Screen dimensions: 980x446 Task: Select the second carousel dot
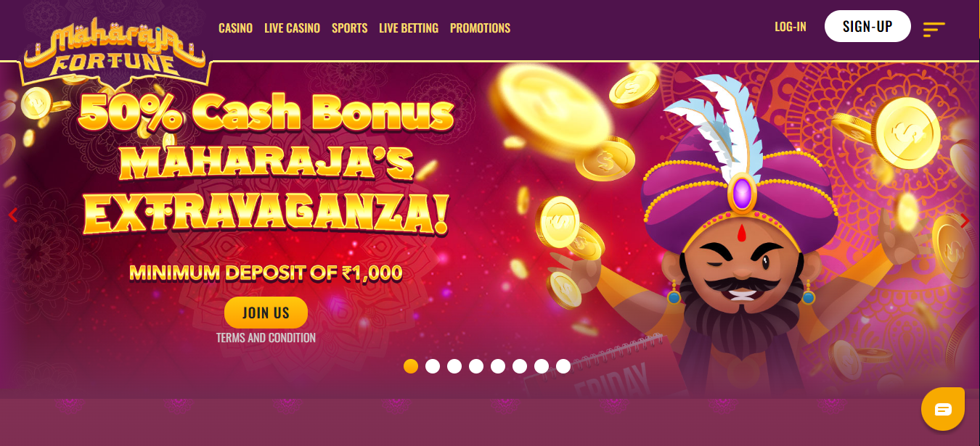[x=433, y=366]
